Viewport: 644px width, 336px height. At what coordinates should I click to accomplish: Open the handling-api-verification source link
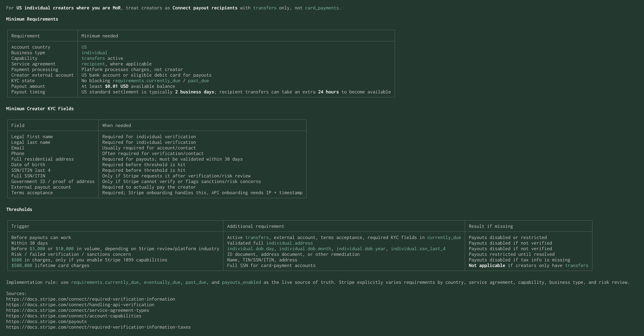pos(80,305)
